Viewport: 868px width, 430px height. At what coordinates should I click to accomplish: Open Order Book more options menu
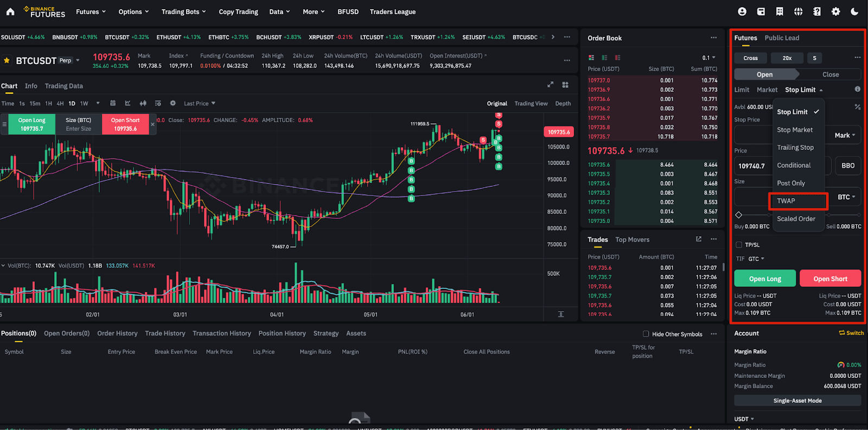[x=714, y=37]
